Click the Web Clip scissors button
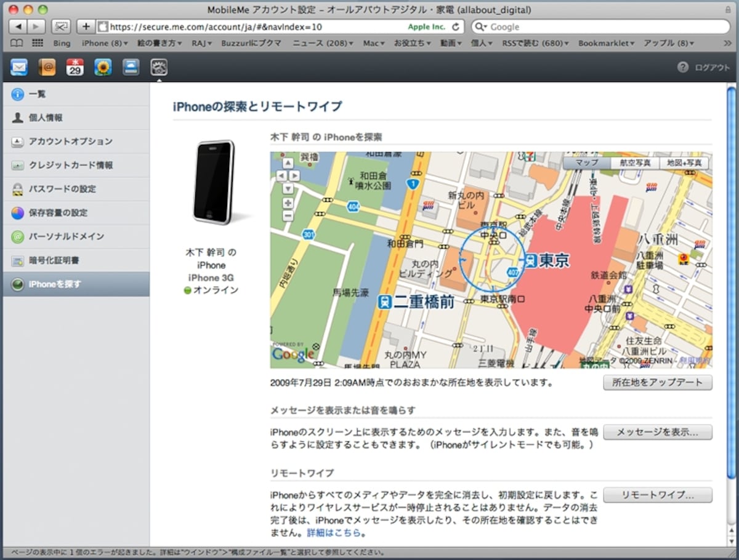 coord(61,26)
